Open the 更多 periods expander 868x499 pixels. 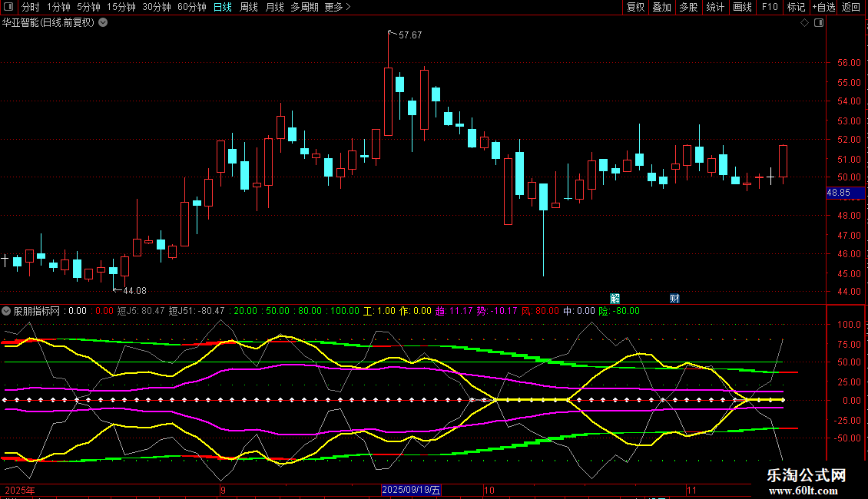pos(337,7)
